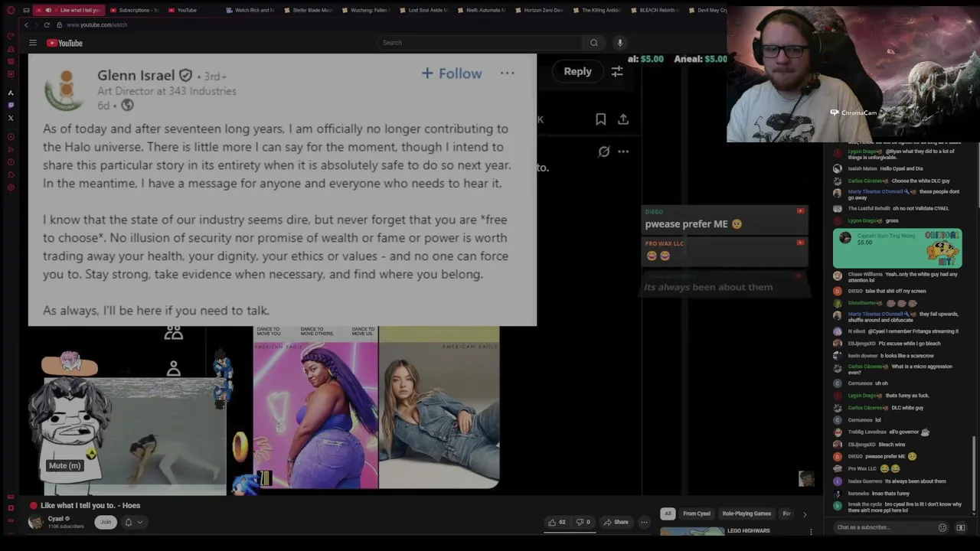This screenshot has width=980, height=551.
Task: Click the Reply button
Action: (x=578, y=71)
